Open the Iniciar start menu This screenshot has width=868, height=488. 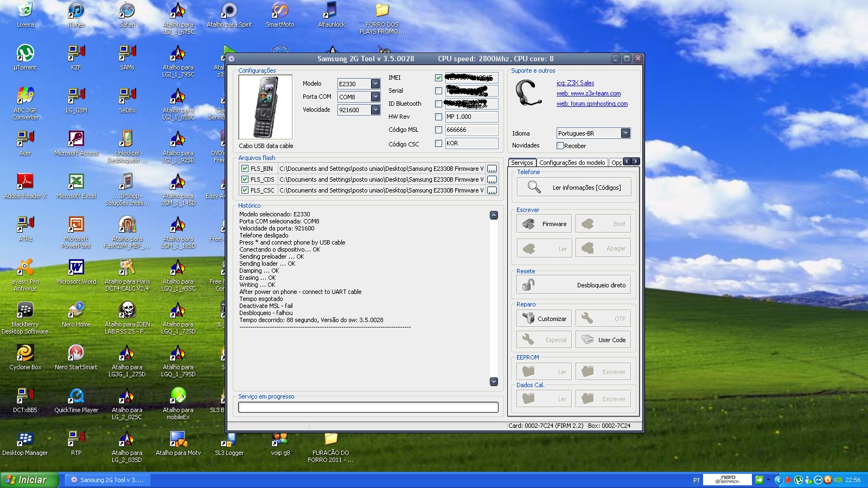tap(29, 480)
